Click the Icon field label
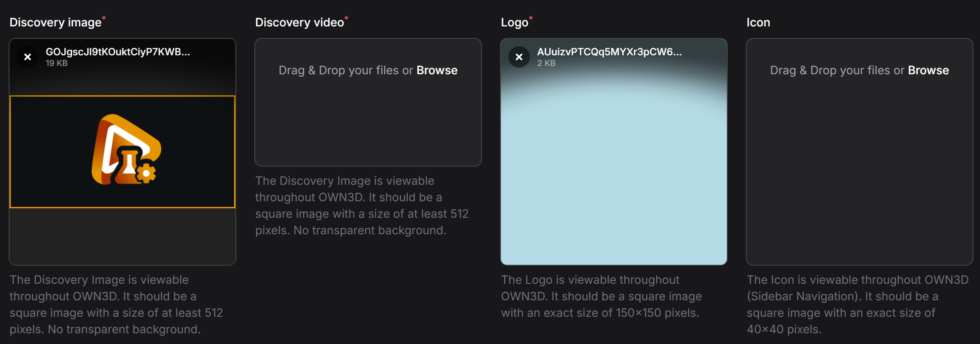 pyautogui.click(x=758, y=22)
